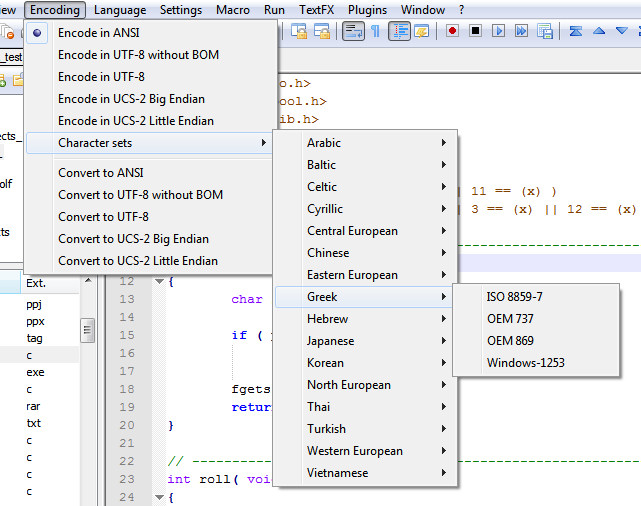The height and width of the screenshot is (506, 641).
Task: Click the file panel scrollbar thumb
Action: pos(87,330)
